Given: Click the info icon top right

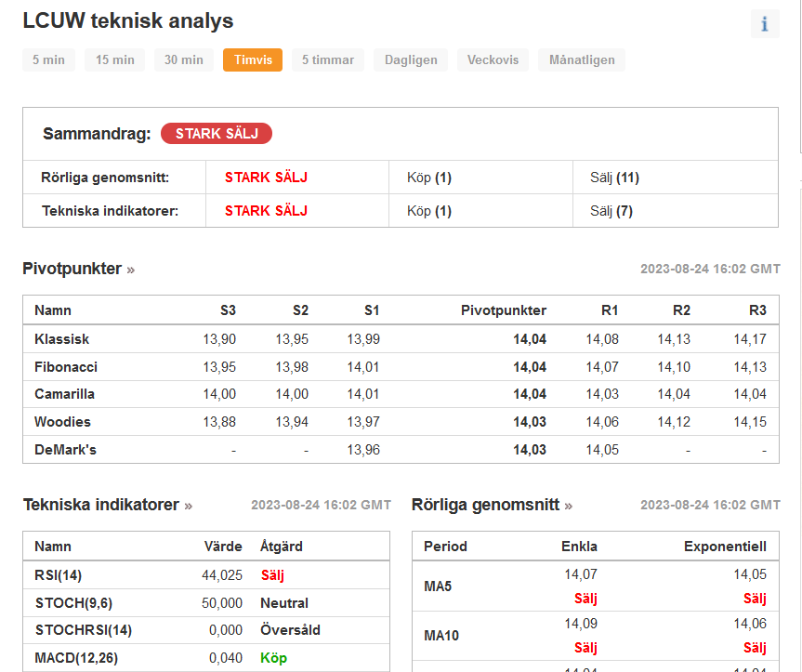Looking at the screenshot, I should pyautogui.click(x=765, y=23).
